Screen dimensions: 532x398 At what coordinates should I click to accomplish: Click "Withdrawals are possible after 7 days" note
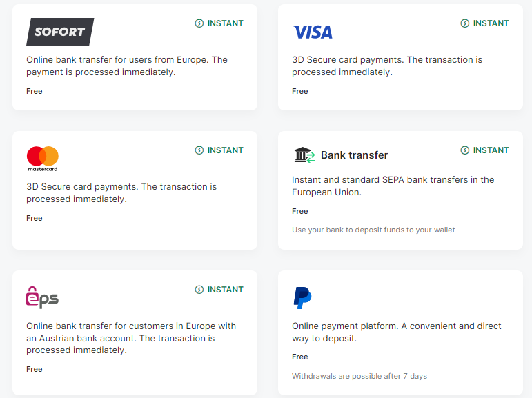click(x=359, y=376)
